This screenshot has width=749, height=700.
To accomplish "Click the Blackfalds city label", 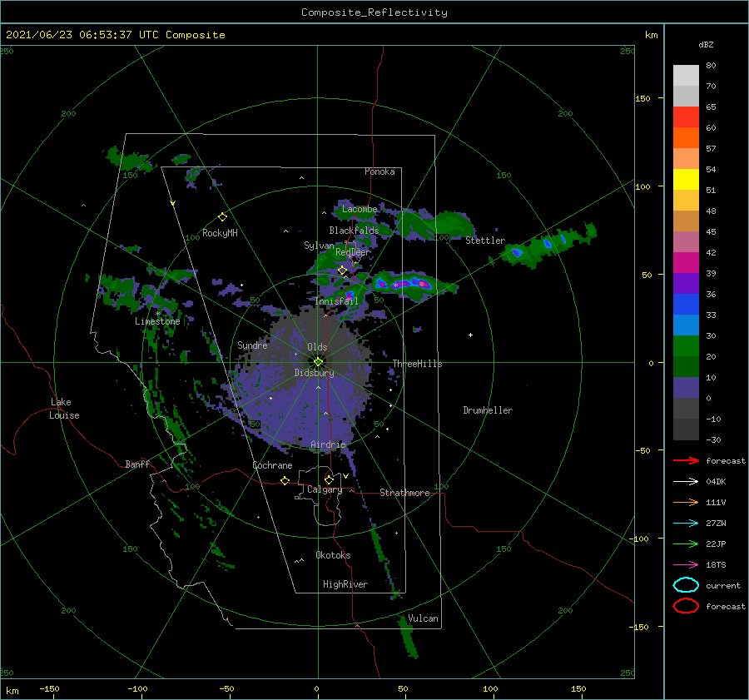I will 354,231.
